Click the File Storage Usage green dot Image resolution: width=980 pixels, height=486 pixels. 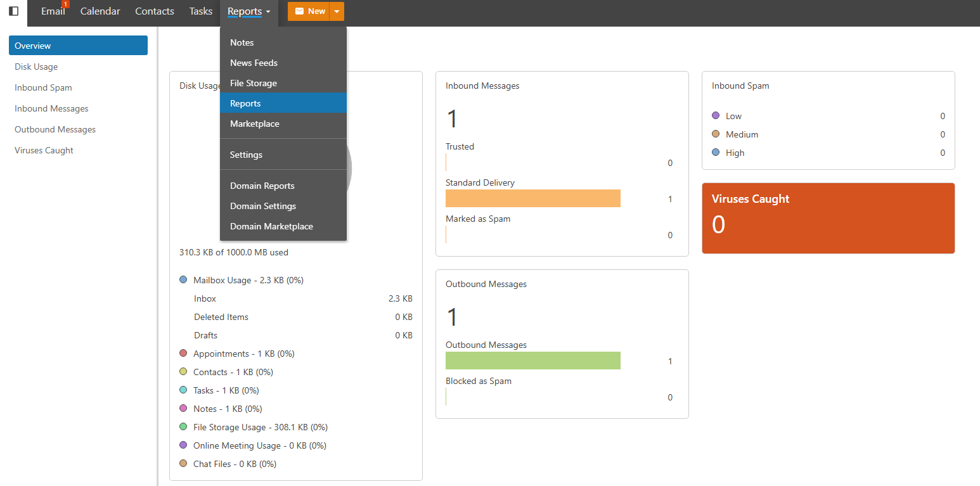pyautogui.click(x=183, y=426)
